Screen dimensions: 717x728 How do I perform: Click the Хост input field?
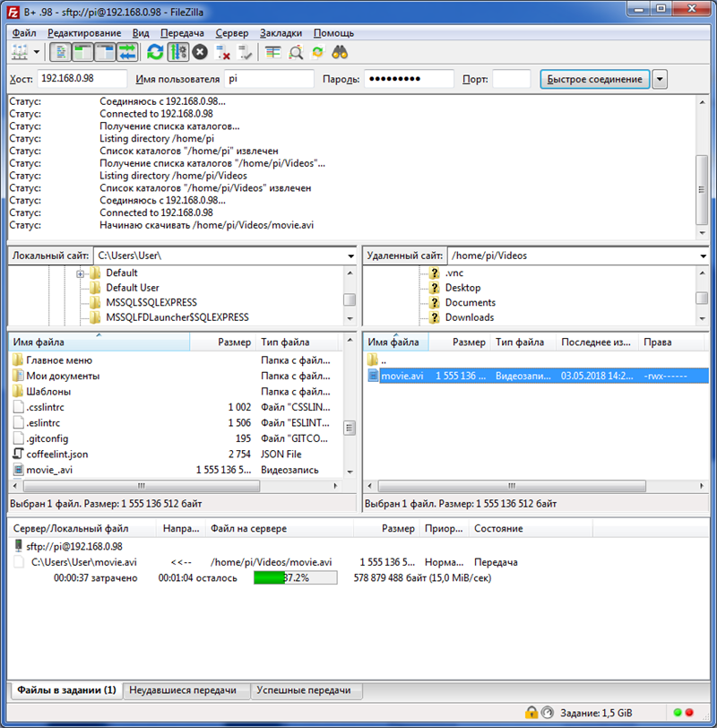point(82,79)
